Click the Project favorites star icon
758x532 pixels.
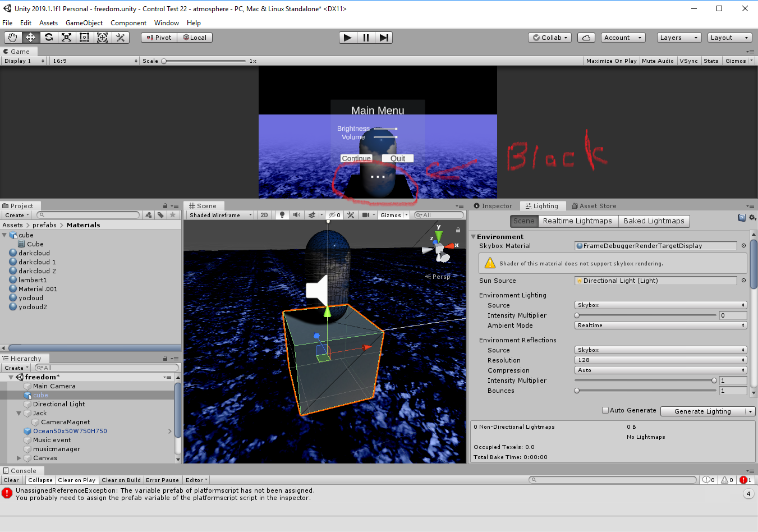pos(173,215)
